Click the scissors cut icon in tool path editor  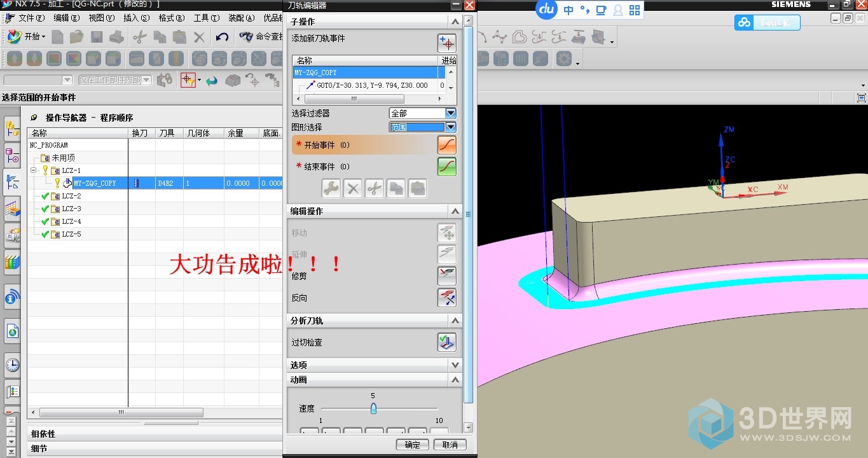point(374,188)
